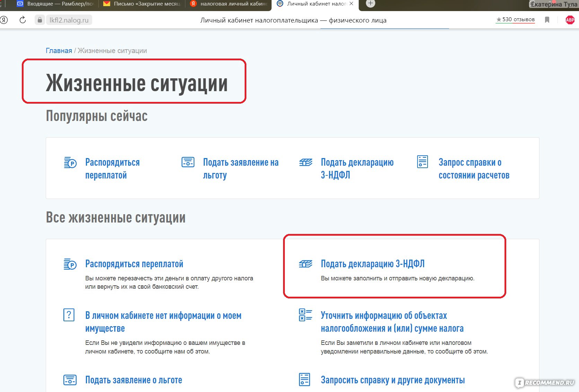579x392 pixels.
Task: Reload the page with refresh icon
Action: click(x=23, y=20)
